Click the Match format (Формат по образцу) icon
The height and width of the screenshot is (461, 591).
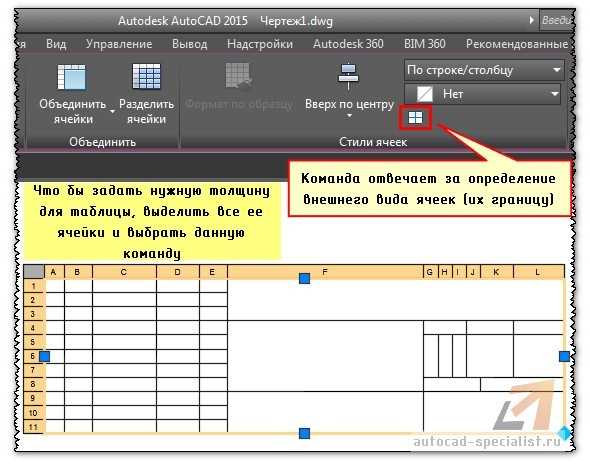click(x=239, y=76)
